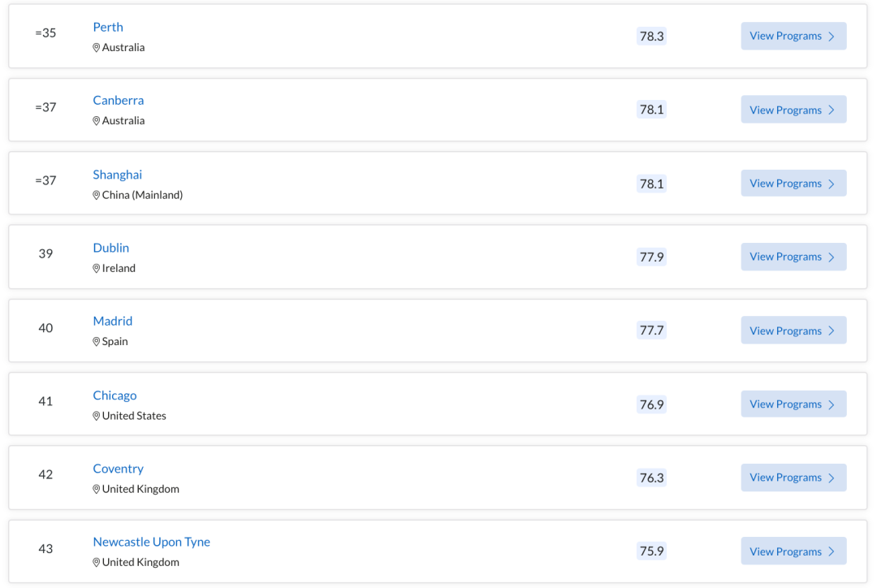Open the Newcastle Upon Tyne link
The image size is (877, 588).
[x=152, y=543]
